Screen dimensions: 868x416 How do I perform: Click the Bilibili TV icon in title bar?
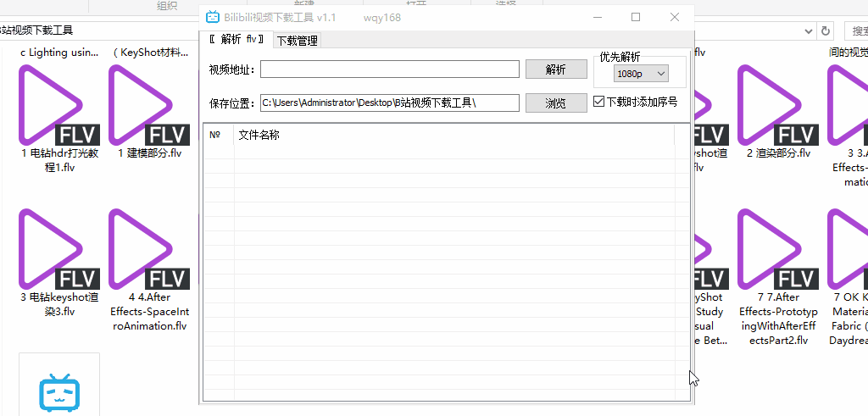tap(213, 18)
